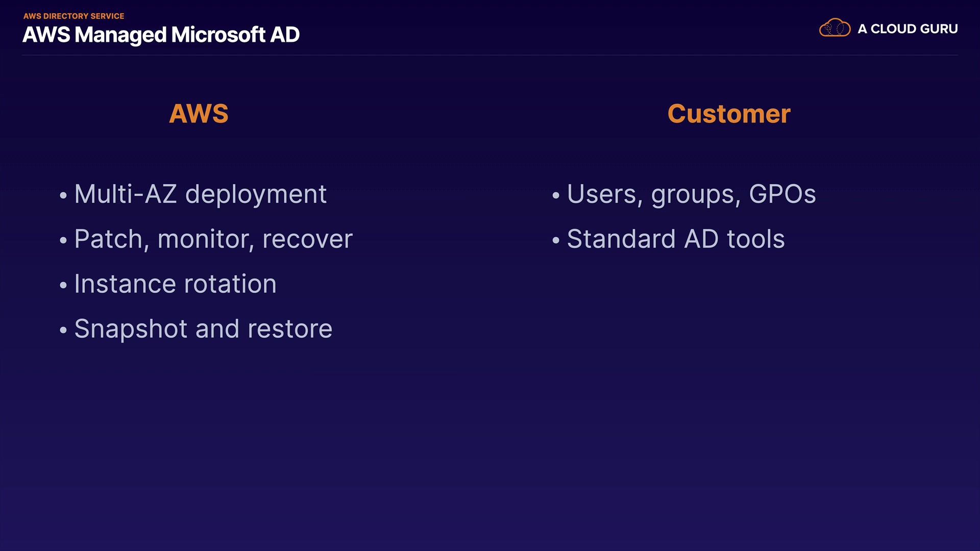Click the orange "Customer" column heading
The image size is (980, 551).
pyautogui.click(x=729, y=113)
